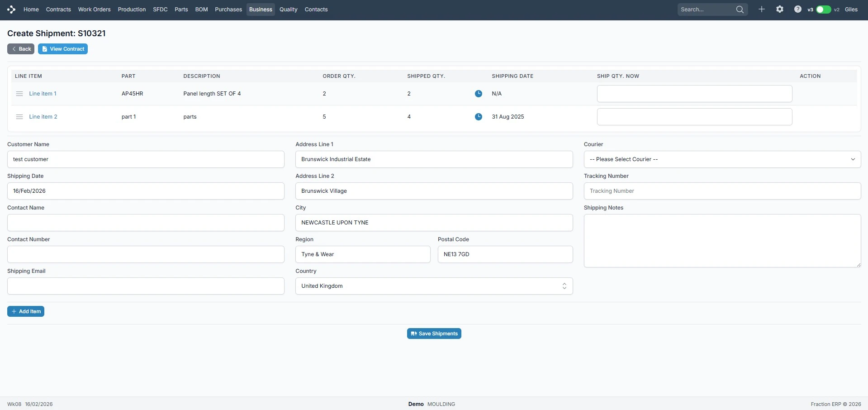868x410 pixels.
Task: Open the help question mark icon
Action: click(x=797, y=10)
